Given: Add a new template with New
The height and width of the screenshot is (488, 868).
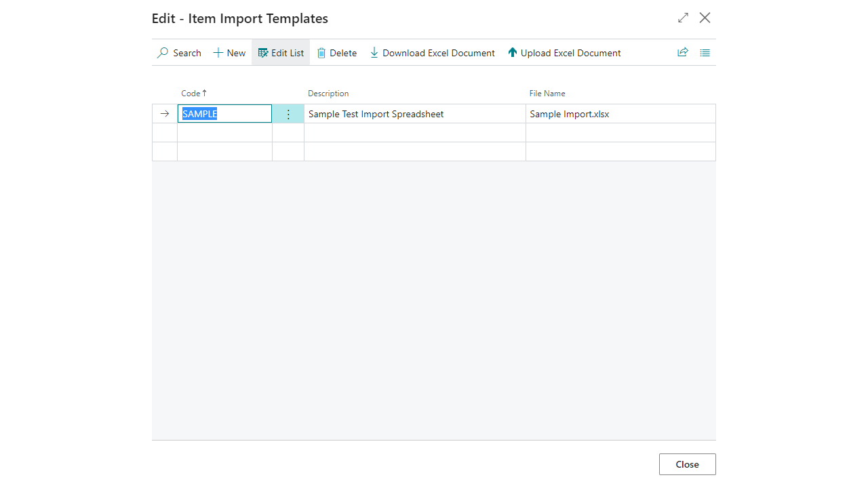Looking at the screenshot, I should point(229,53).
